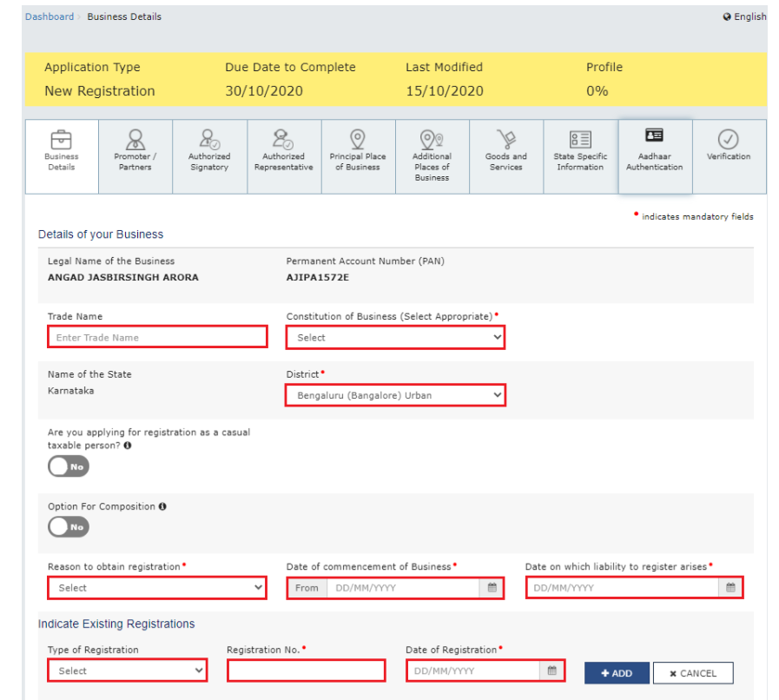
Task: Open Reason to obtain registration dropdown
Action: pyautogui.click(x=157, y=588)
